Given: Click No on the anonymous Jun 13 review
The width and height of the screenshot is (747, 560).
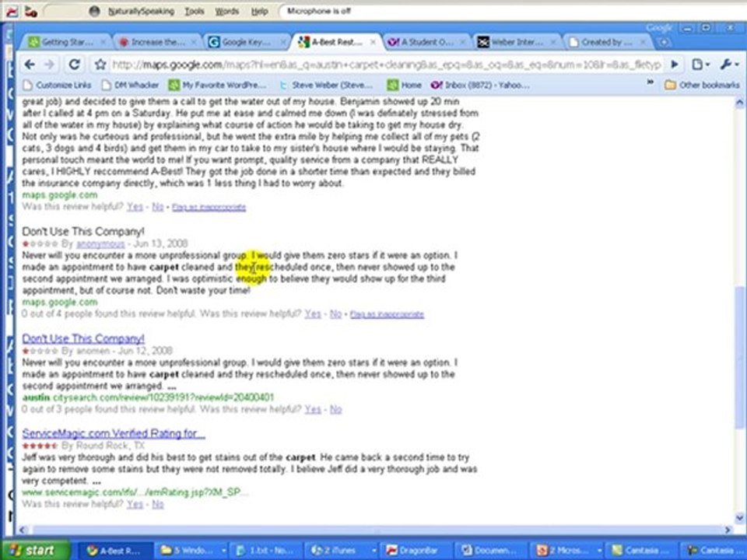Looking at the screenshot, I should [x=336, y=313].
